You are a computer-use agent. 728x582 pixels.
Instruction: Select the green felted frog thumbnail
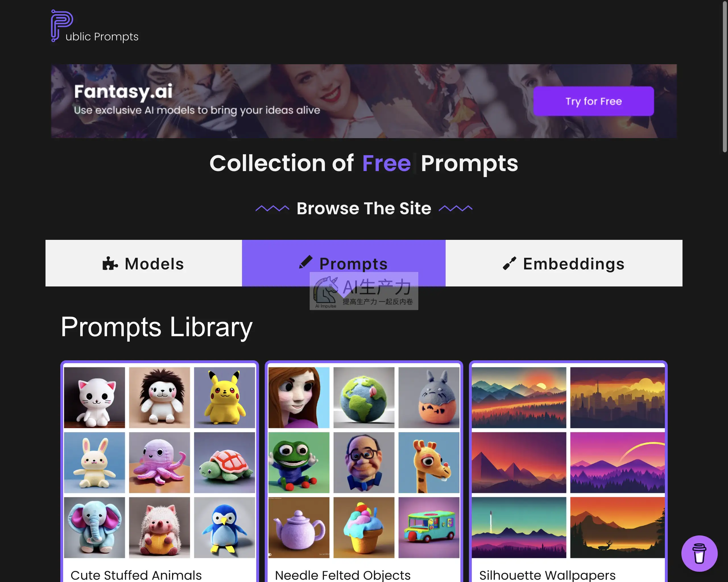pos(299,463)
